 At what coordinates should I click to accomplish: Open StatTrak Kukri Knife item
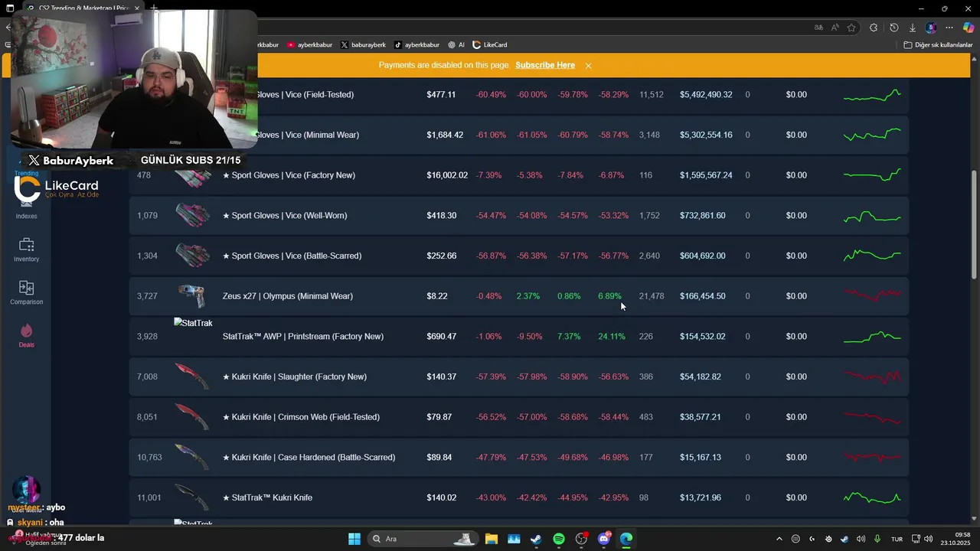267,497
